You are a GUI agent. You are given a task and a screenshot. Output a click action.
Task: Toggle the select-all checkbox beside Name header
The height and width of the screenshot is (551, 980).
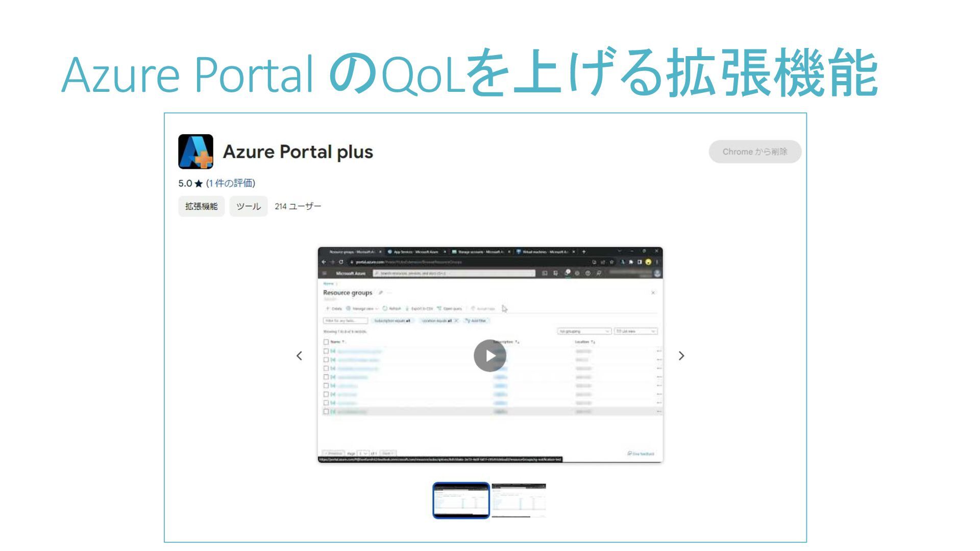tap(326, 342)
